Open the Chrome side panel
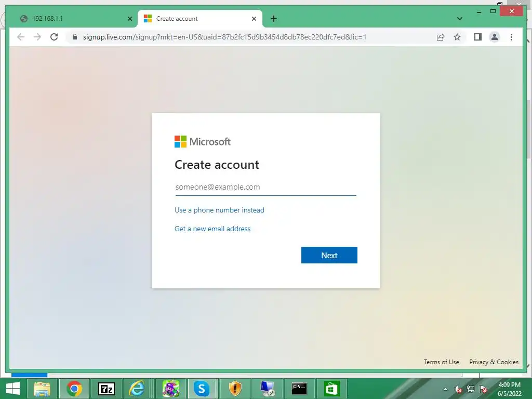Screen dimensions: 532x399 click(478, 37)
